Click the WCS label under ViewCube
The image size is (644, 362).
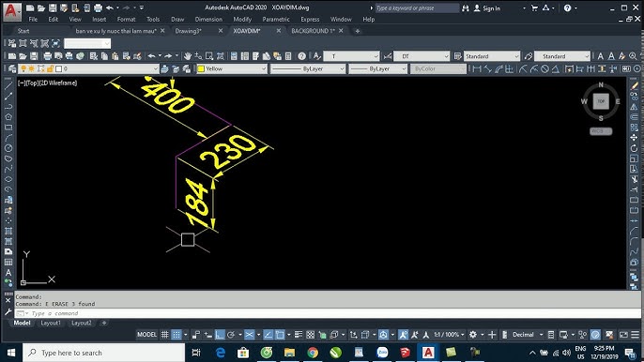click(x=601, y=131)
